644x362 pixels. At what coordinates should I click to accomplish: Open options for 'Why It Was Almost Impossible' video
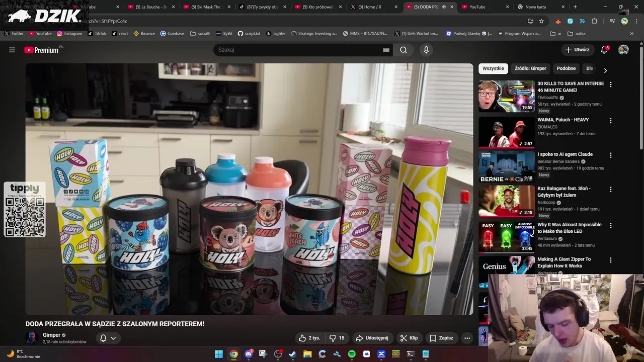coord(611,226)
